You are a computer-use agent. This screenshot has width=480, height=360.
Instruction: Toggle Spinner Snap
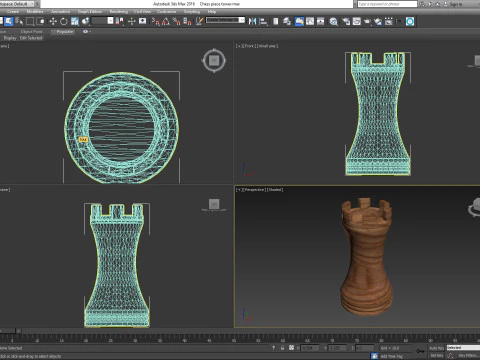[x=187, y=21]
